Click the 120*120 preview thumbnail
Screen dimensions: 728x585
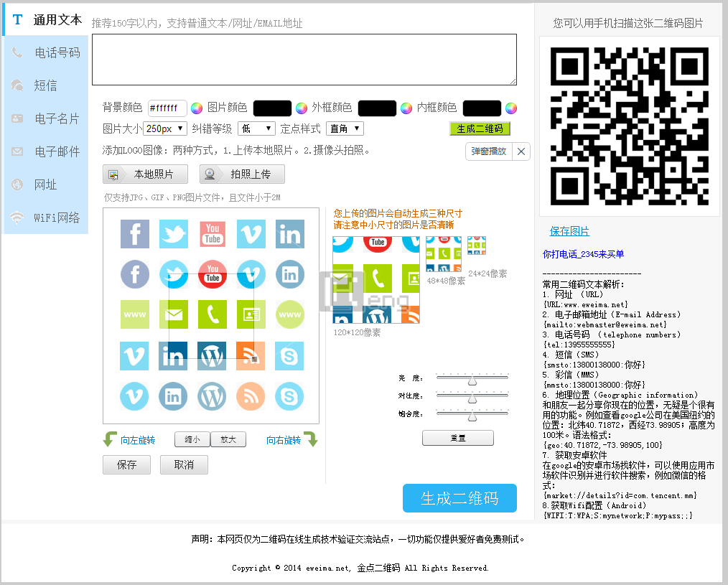click(376, 279)
